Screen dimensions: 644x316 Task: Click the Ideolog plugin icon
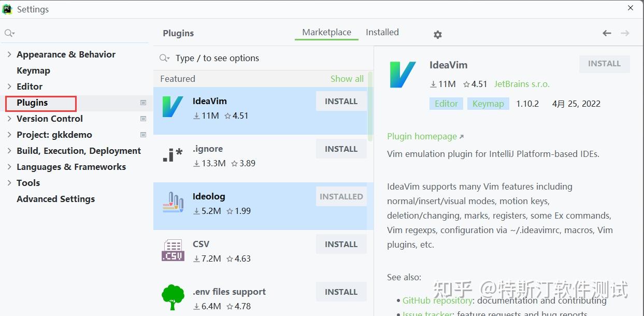(x=173, y=203)
